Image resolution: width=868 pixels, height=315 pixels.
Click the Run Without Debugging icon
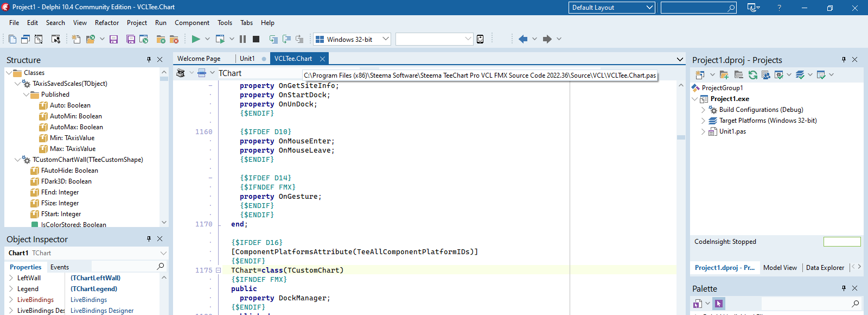[220, 39]
